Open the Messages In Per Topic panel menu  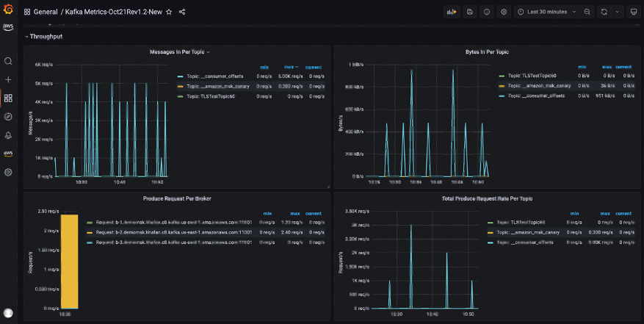[179, 52]
